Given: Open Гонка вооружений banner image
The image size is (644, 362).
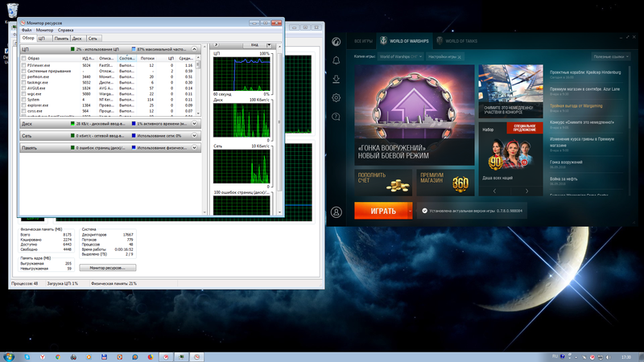Looking at the screenshot, I should click(415, 115).
